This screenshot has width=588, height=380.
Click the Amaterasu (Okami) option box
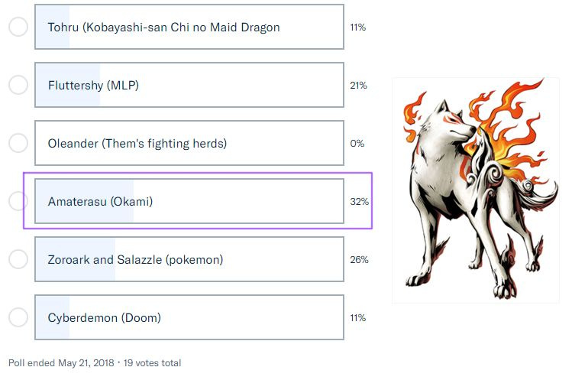pos(189,201)
